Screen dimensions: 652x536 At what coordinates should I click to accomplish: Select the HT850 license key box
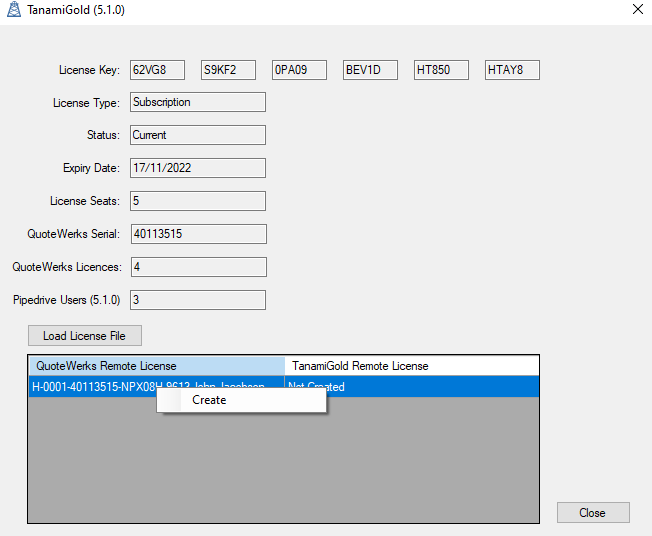(441, 70)
